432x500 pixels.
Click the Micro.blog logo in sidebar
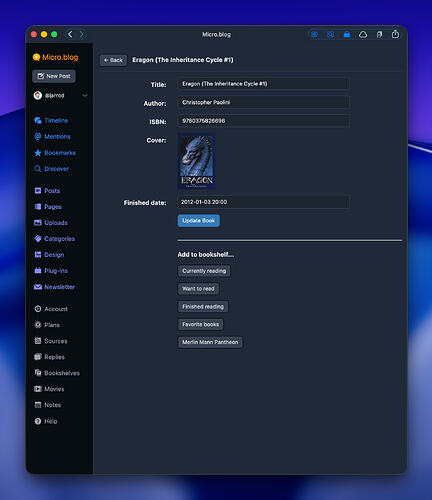click(x=56, y=57)
